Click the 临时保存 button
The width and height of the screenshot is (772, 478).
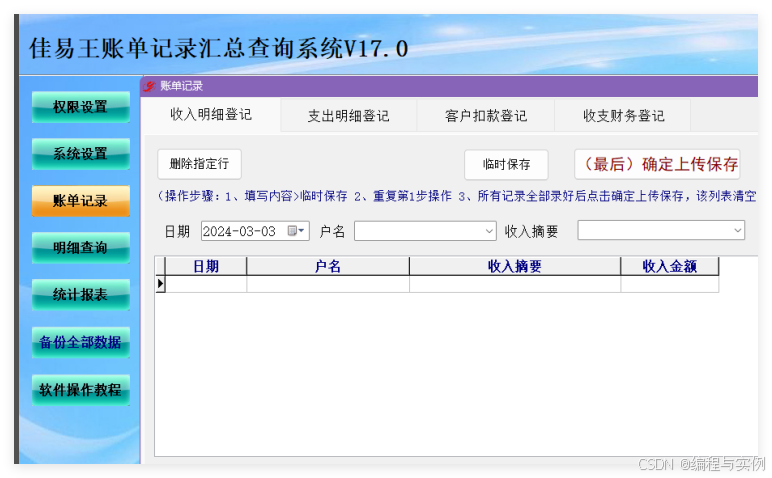(x=506, y=164)
